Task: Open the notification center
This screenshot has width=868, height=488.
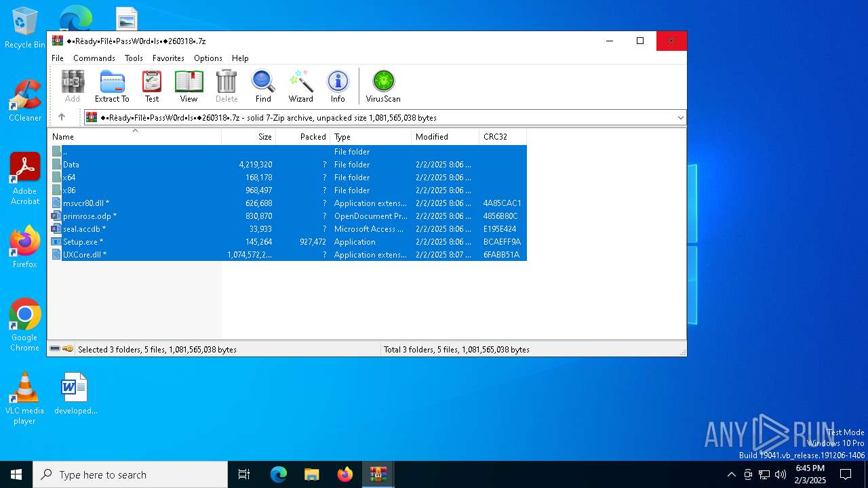Action: (x=846, y=474)
